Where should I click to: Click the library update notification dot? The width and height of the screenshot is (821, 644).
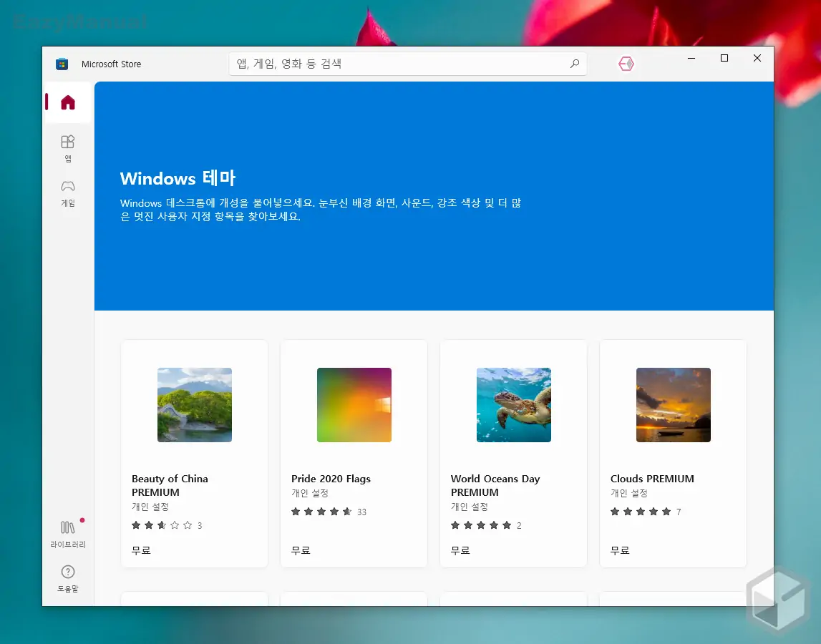[x=81, y=521]
